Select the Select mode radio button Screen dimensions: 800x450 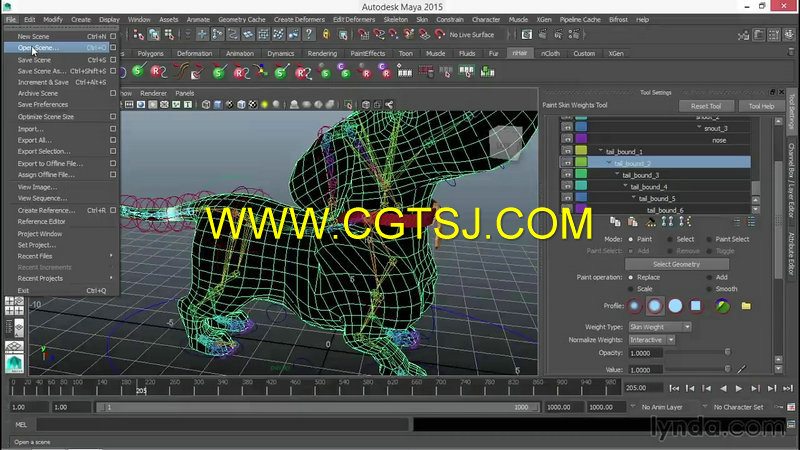coord(670,239)
